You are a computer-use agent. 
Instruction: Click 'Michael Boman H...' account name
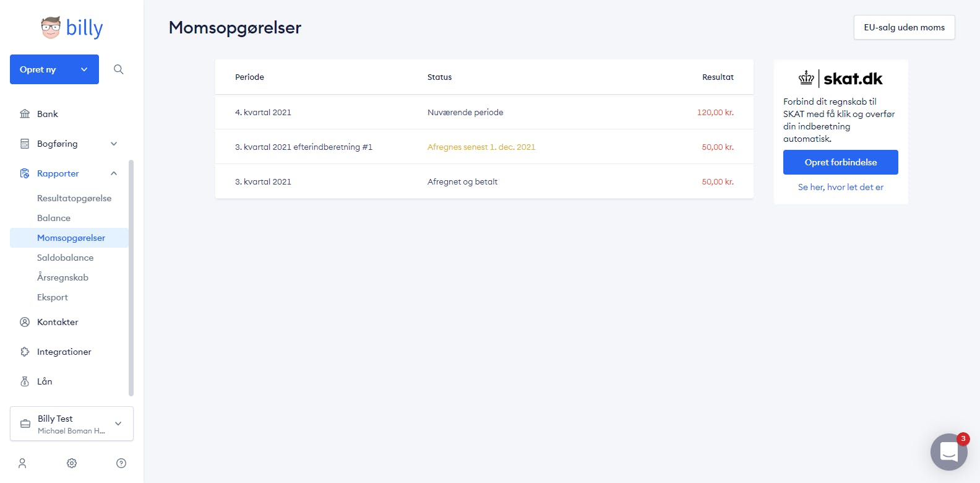[x=71, y=431]
